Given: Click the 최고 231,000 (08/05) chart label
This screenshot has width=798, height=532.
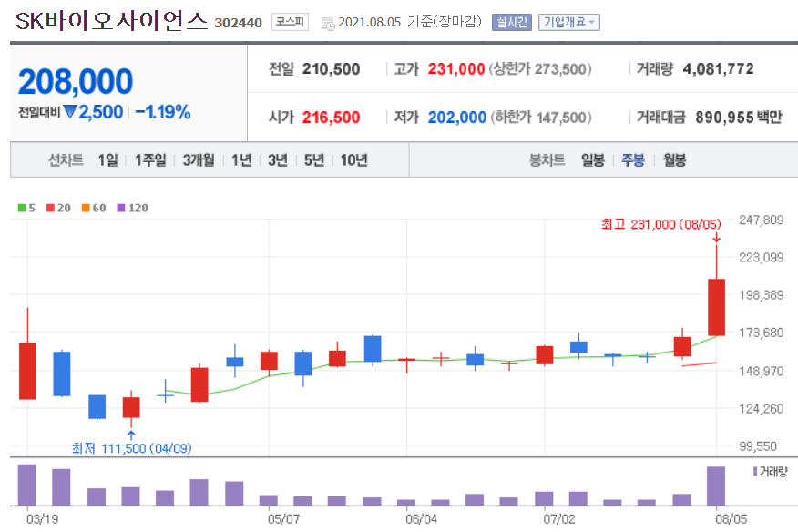Looking at the screenshot, I should 661,224.
